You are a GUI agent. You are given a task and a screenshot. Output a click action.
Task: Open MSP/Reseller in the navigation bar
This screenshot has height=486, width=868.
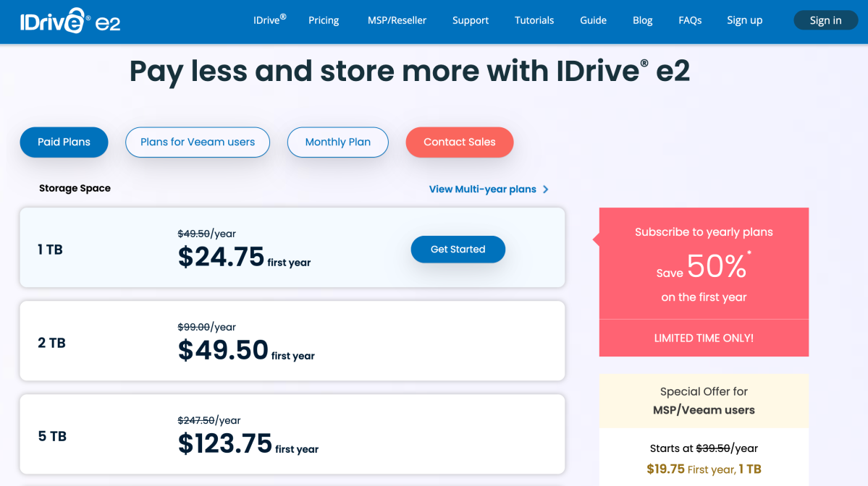[397, 20]
